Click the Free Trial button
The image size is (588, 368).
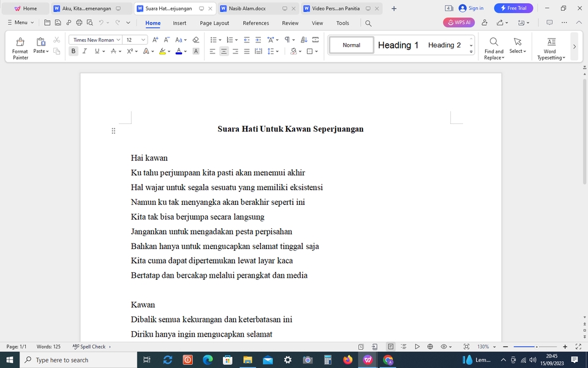click(513, 8)
